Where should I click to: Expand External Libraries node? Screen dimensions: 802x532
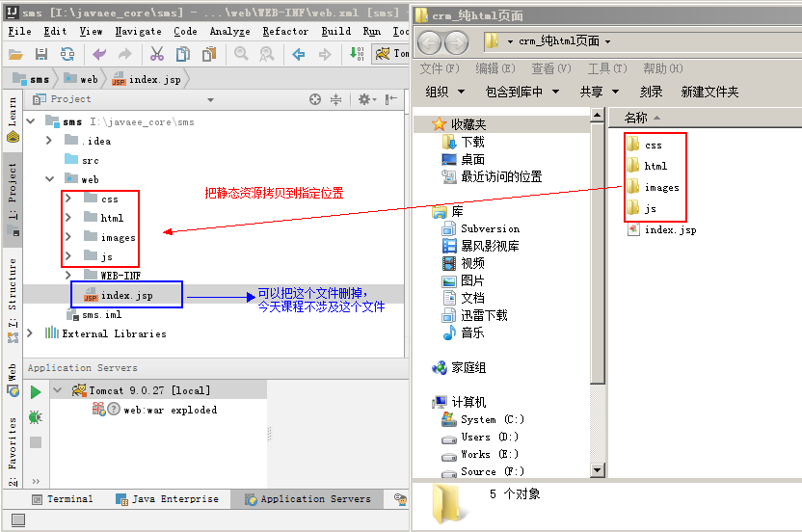[x=30, y=333]
